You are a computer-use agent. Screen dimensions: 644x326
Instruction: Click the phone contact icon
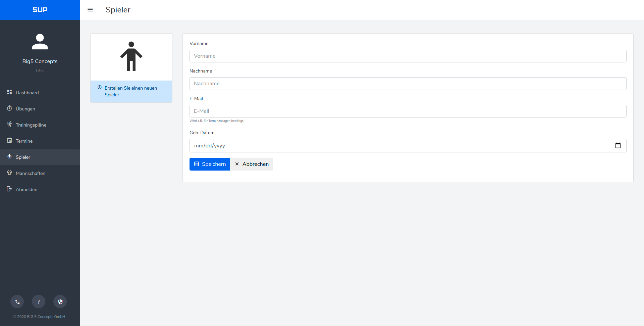coord(17,301)
